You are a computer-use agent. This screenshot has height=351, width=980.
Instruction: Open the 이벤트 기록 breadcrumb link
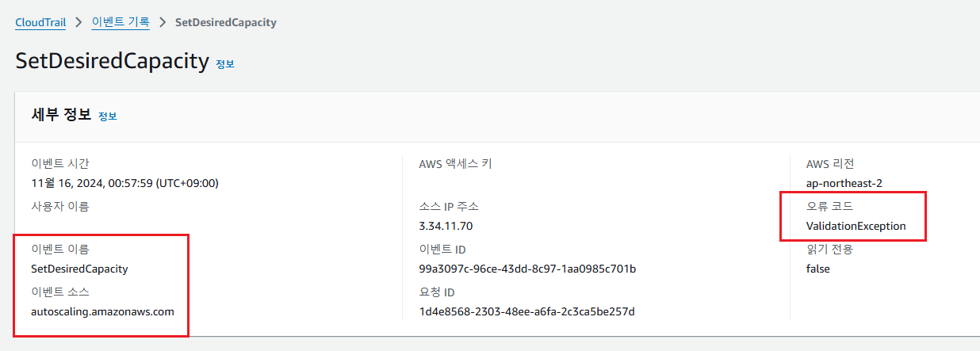pos(121,22)
